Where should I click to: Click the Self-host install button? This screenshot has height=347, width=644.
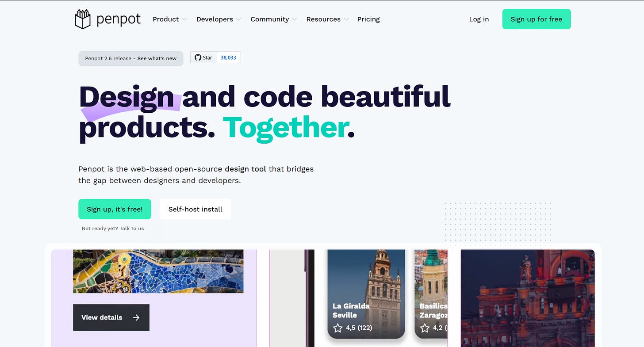pos(195,209)
